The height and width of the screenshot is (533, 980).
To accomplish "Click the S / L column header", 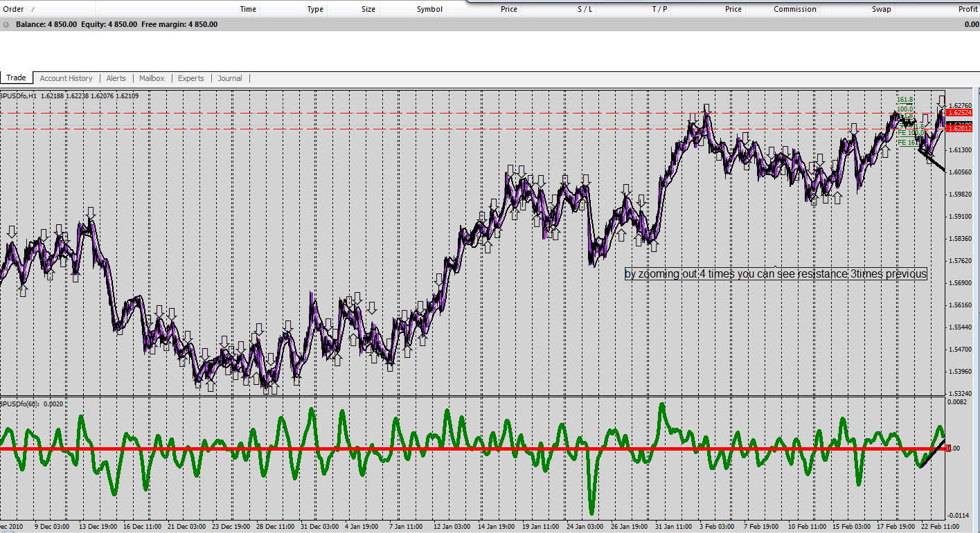I will pyautogui.click(x=585, y=9).
